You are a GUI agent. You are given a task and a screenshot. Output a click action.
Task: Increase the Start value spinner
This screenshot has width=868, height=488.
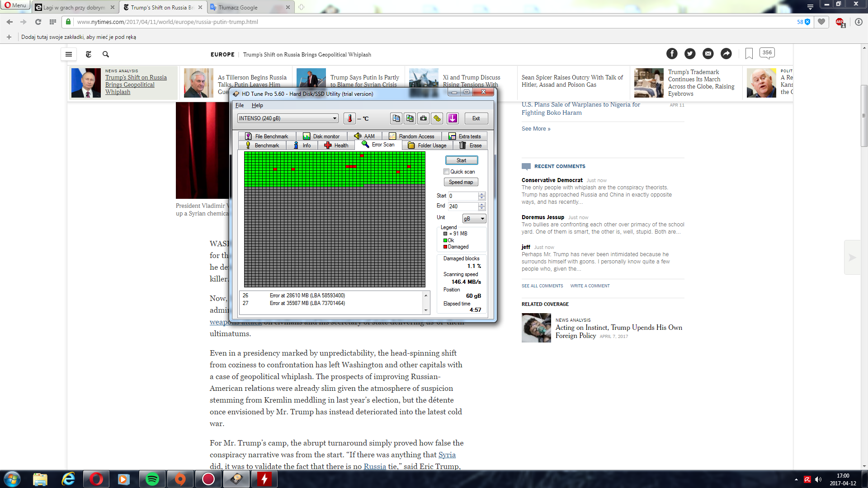tap(482, 194)
